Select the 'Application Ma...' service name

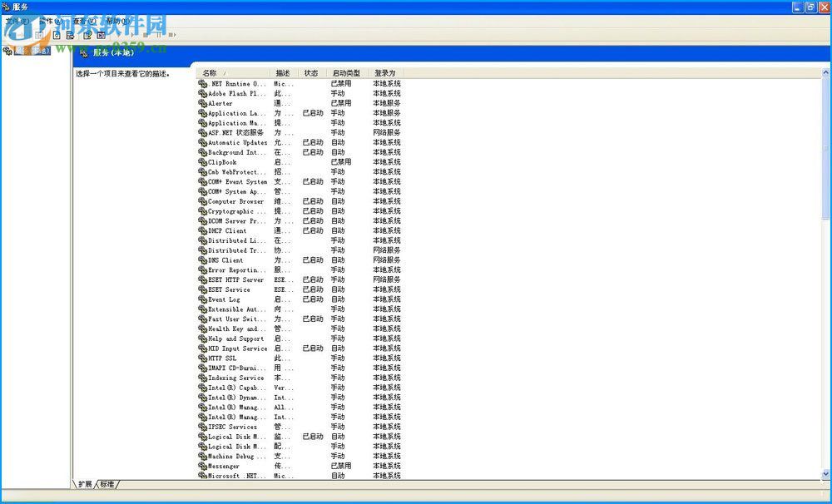[236, 123]
